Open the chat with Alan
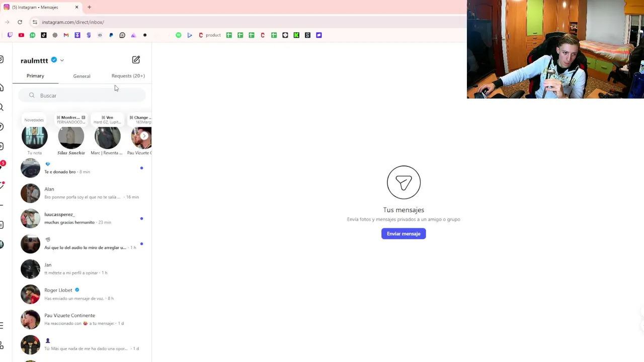 [82, 193]
